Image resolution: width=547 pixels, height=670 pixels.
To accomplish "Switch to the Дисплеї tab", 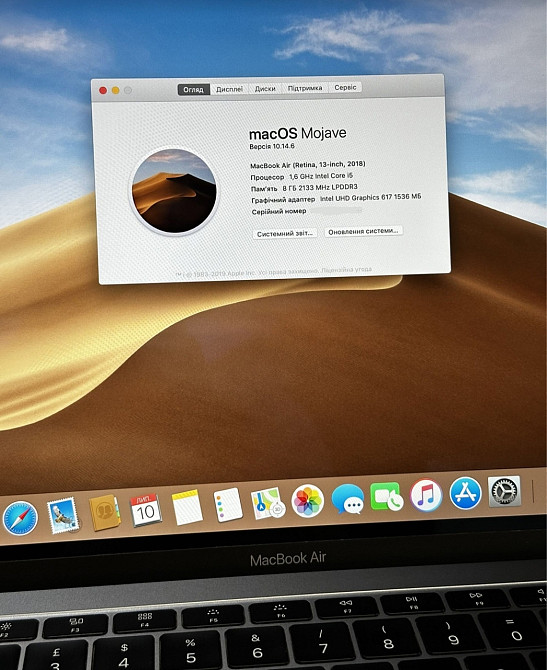I will pos(229,89).
